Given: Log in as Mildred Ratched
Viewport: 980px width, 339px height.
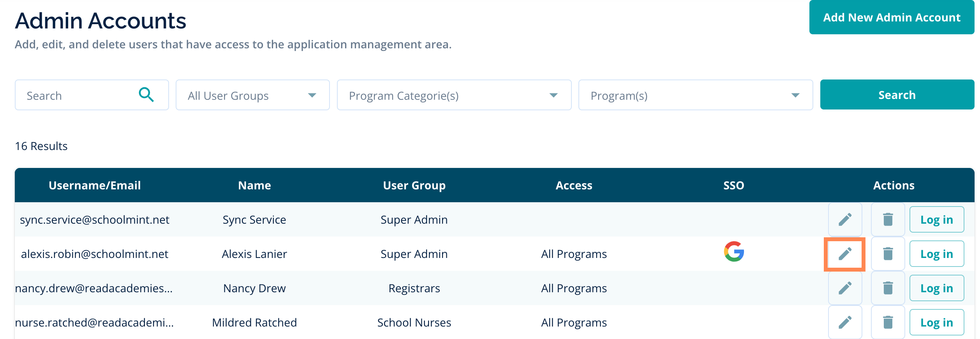Looking at the screenshot, I should tap(936, 322).
